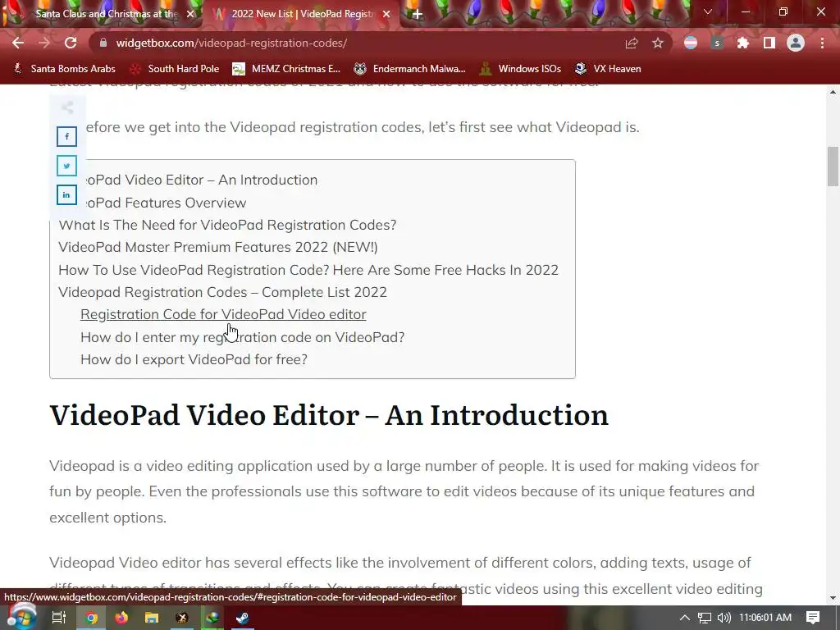Go forward with the forward arrow
Screen dimensions: 840x630
[x=44, y=43]
